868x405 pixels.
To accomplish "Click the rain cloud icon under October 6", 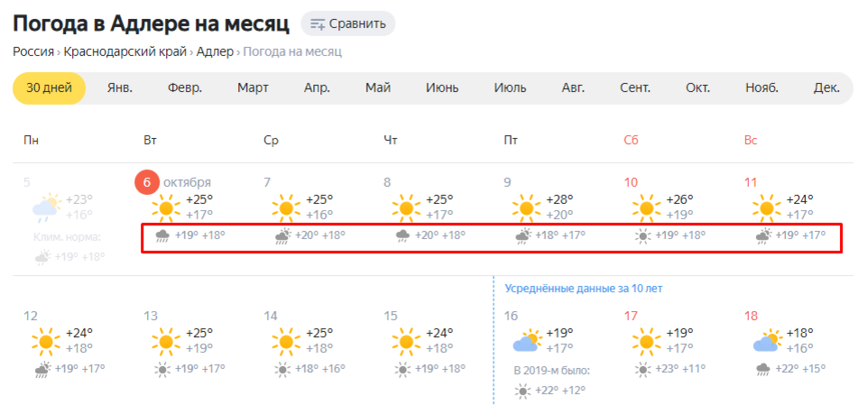I will 162,236.
